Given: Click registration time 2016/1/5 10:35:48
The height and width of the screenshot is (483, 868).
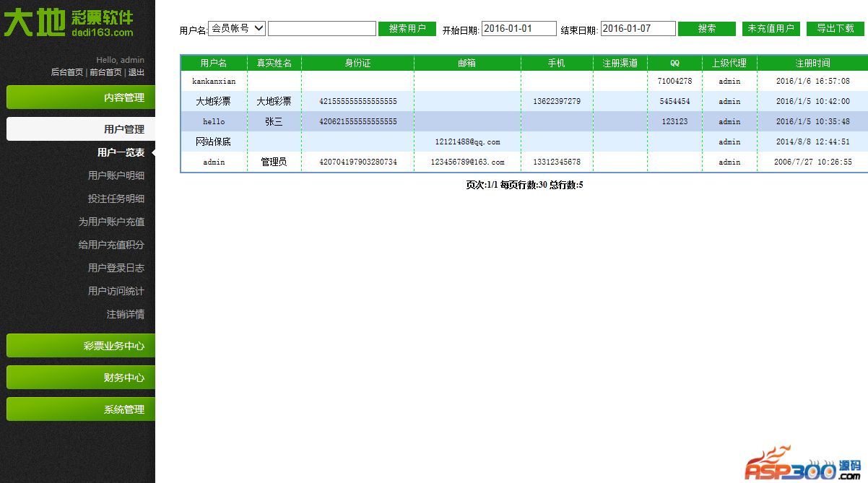Looking at the screenshot, I should coord(813,122).
